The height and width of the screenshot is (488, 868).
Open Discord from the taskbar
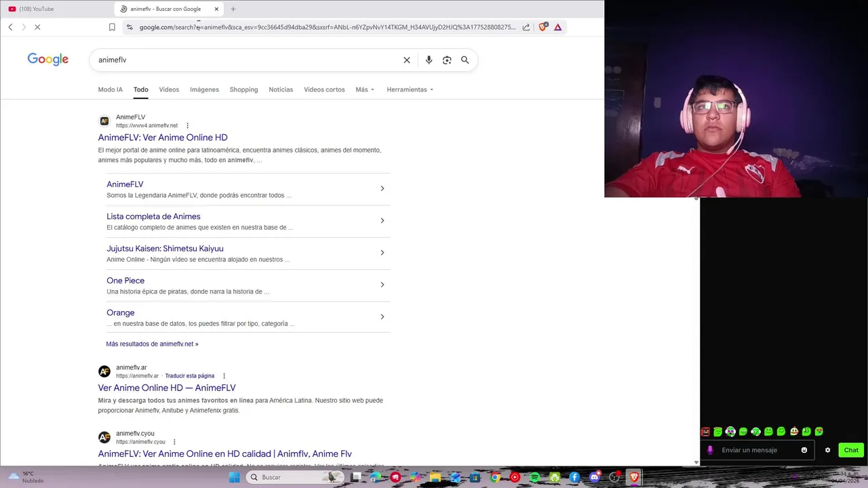click(595, 477)
